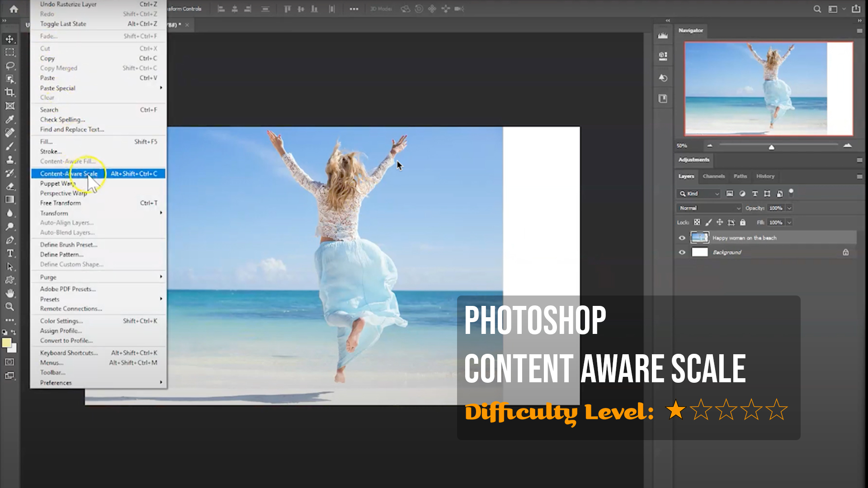
Task: Select the Lasso tool
Action: (9, 66)
